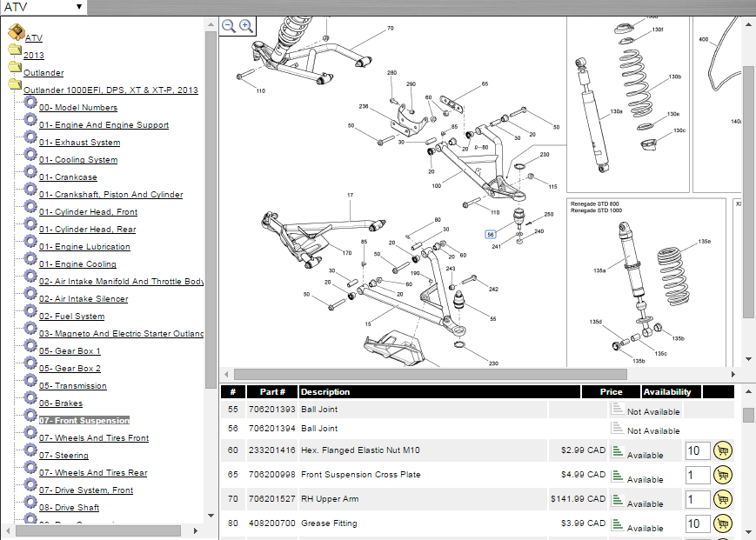Zoom in the parts diagram

coord(246,26)
